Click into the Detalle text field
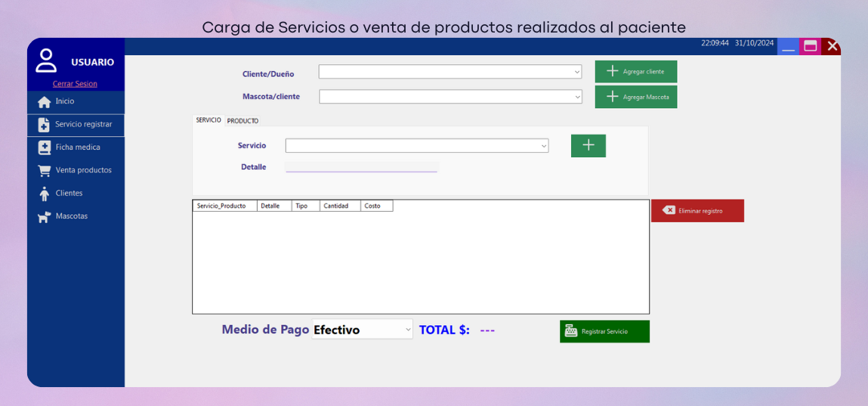Image resolution: width=868 pixels, height=406 pixels. pyautogui.click(x=361, y=167)
